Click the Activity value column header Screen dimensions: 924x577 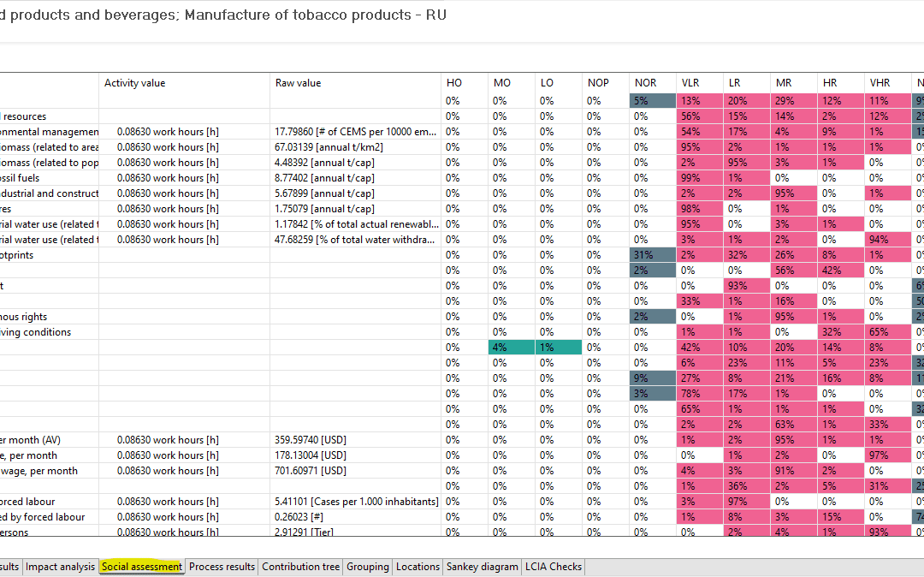(x=134, y=83)
